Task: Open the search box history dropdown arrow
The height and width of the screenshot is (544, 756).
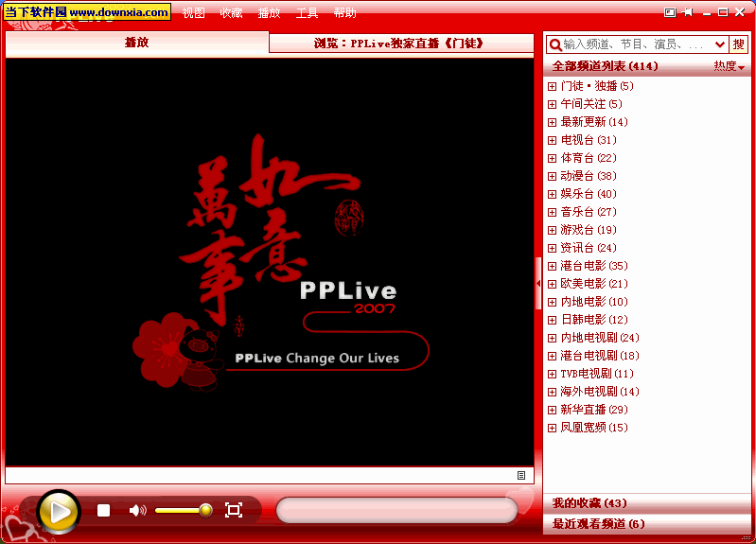Action: tap(720, 44)
